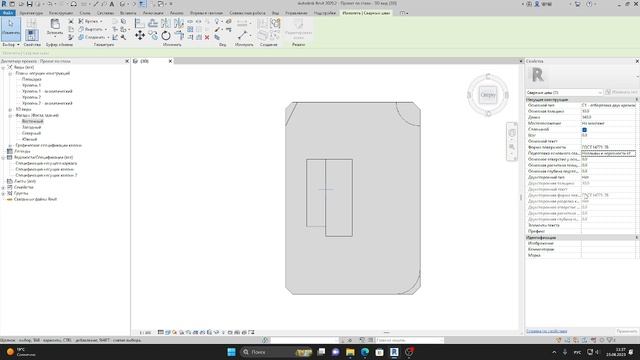Screen dimensions: 640x360
Task: Open the Properties palette ribbon button
Action: 31,35
